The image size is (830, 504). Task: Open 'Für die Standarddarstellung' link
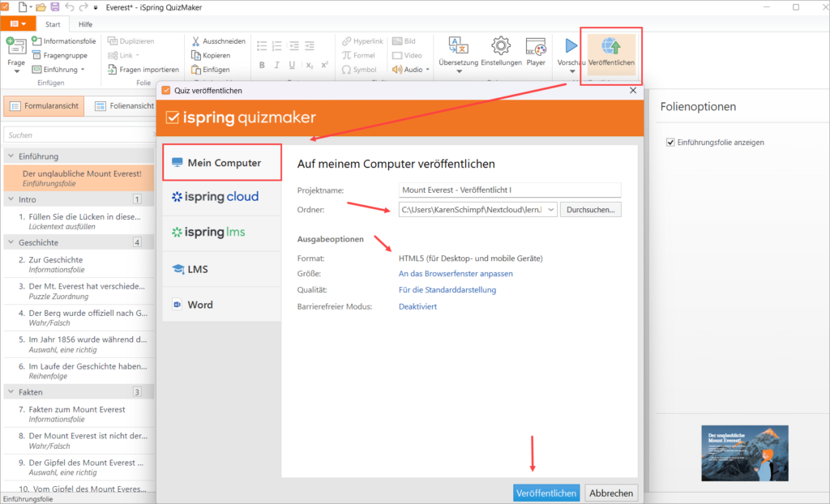point(447,289)
